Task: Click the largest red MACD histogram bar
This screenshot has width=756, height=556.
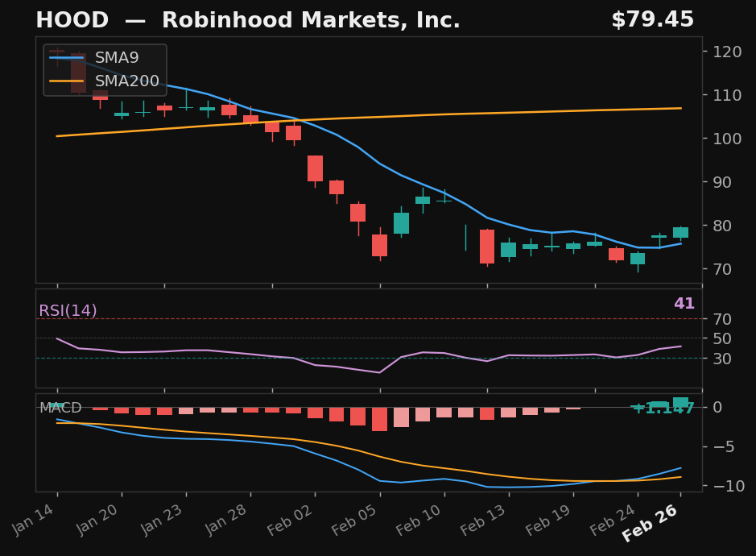Action: tap(379, 419)
